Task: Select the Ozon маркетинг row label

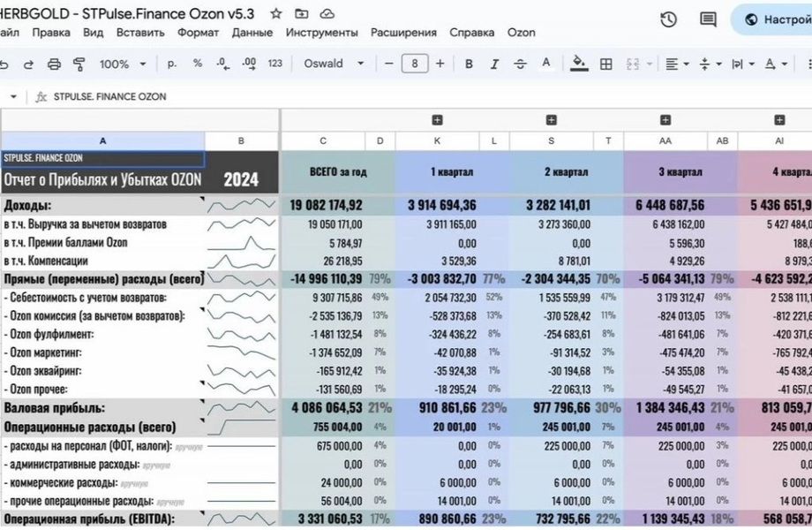Action: tap(102, 352)
